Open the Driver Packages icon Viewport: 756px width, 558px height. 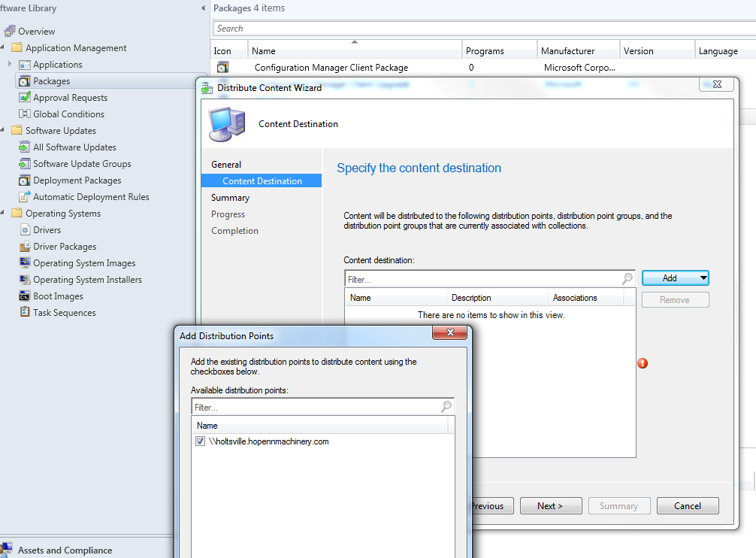click(x=26, y=246)
